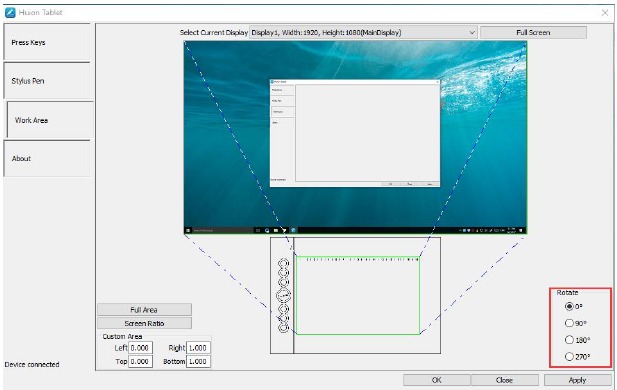Click the Huion Tablet app icon in title bar
Image resolution: width=617 pixels, height=390 pixels.
tap(10, 13)
